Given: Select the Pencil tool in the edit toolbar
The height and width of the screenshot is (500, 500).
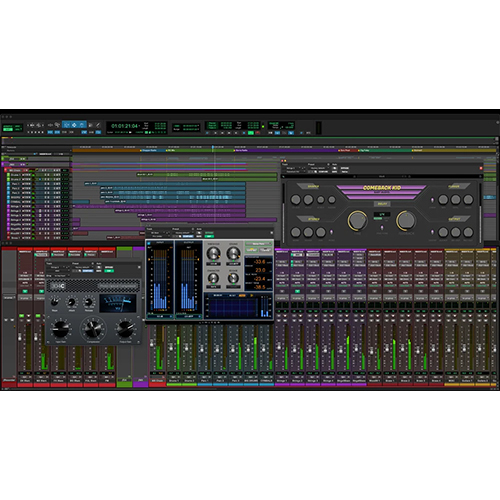Looking at the screenshot, I should coord(98,125).
